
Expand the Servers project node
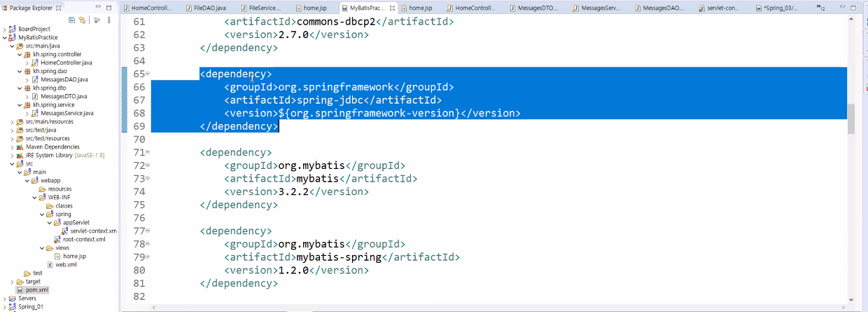4,298
